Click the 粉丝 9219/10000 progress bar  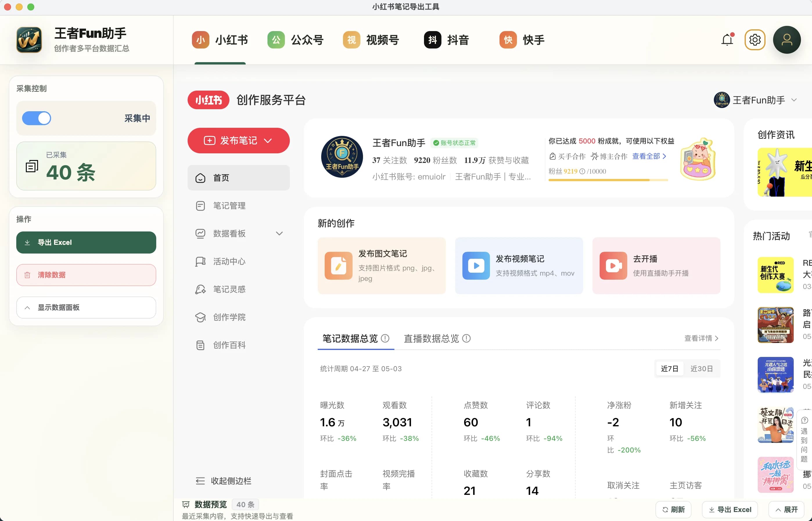pyautogui.click(x=608, y=180)
